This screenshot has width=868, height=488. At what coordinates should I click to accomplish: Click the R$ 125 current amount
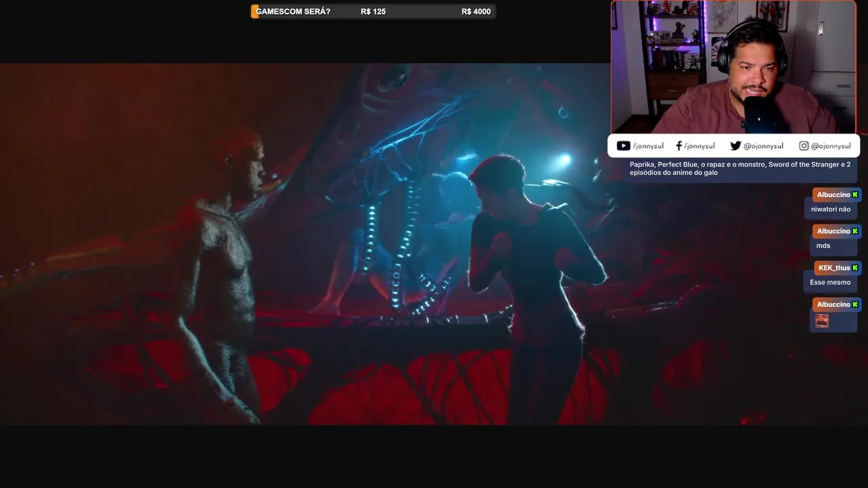coord(373,12)
